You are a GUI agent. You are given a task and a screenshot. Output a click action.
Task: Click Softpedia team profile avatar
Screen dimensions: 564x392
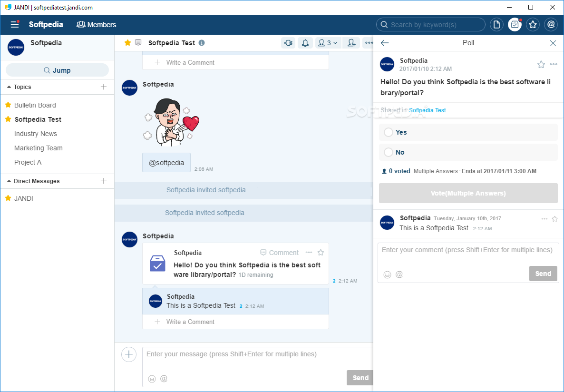tap(16, 47)
